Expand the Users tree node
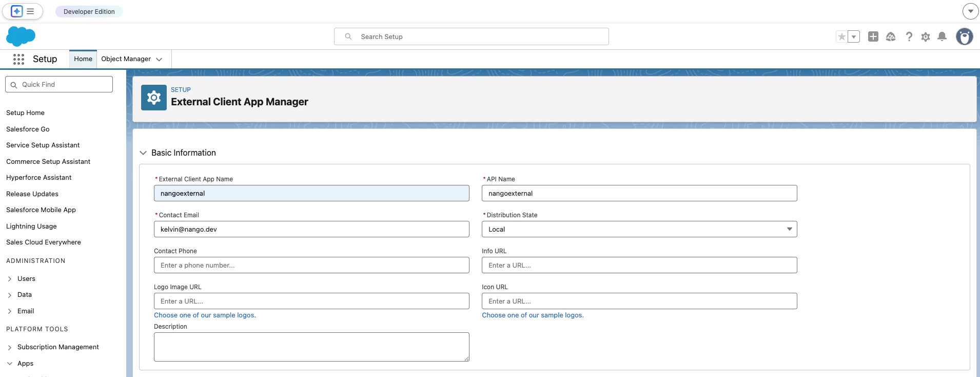980x377 pixels. 10,279
